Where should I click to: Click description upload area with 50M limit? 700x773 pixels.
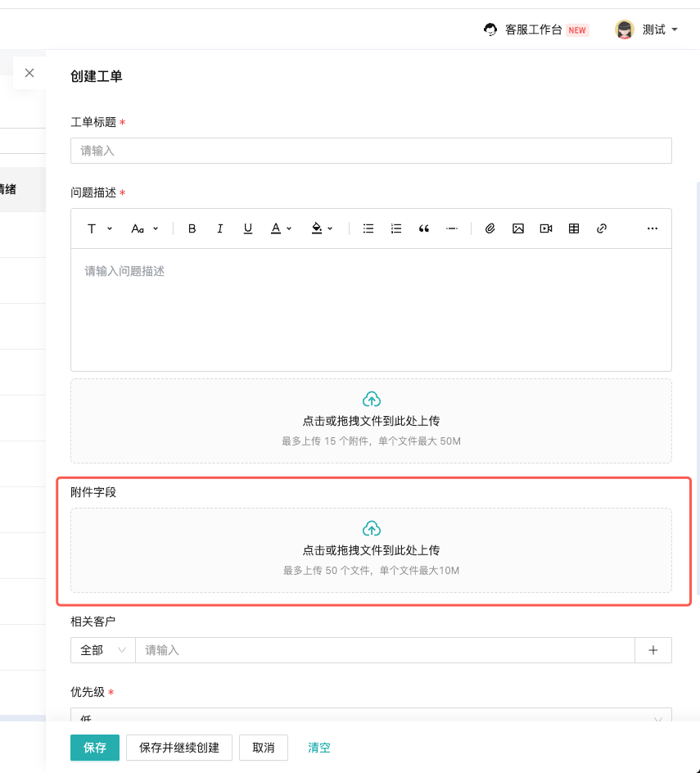pos(371,421)
